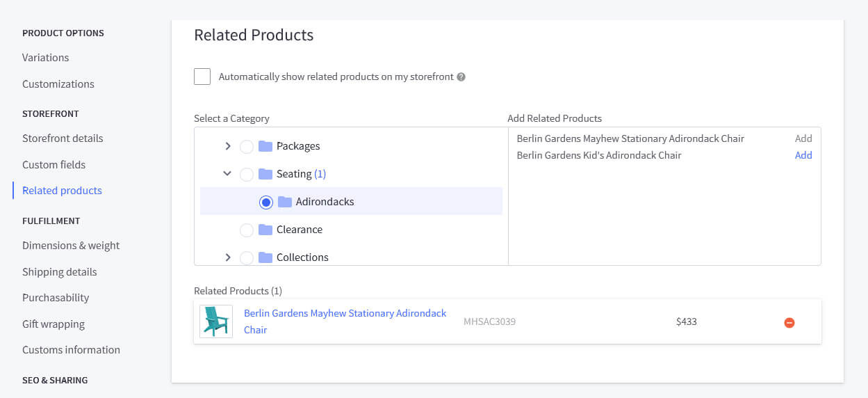Select the Clearance category radio button
The image size is (868, 398).
click(x=247, y=230)
